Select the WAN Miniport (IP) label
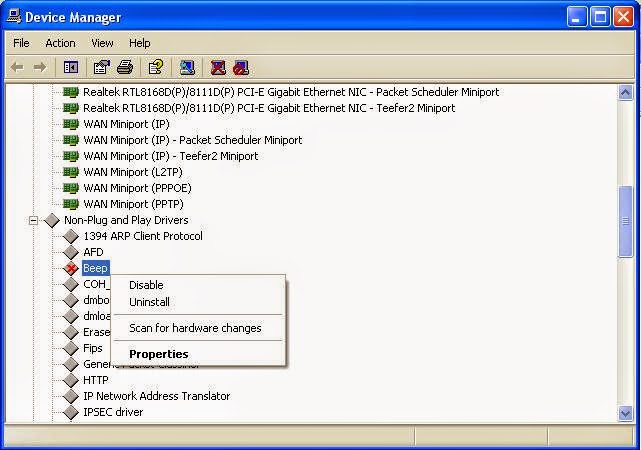The width and height of the screenshot is (641, 450). tap(126, 124)
